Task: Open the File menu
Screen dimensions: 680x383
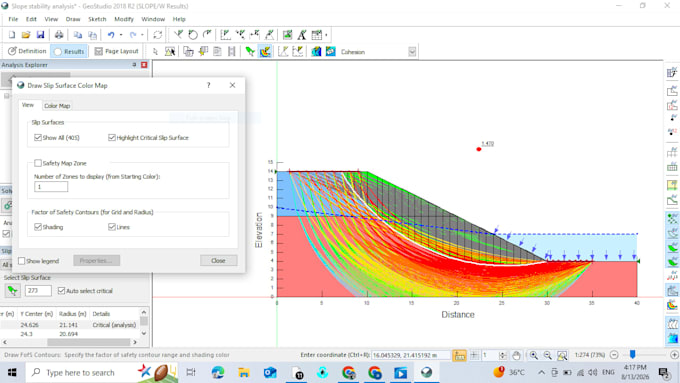Action: (x=13, y=19)
